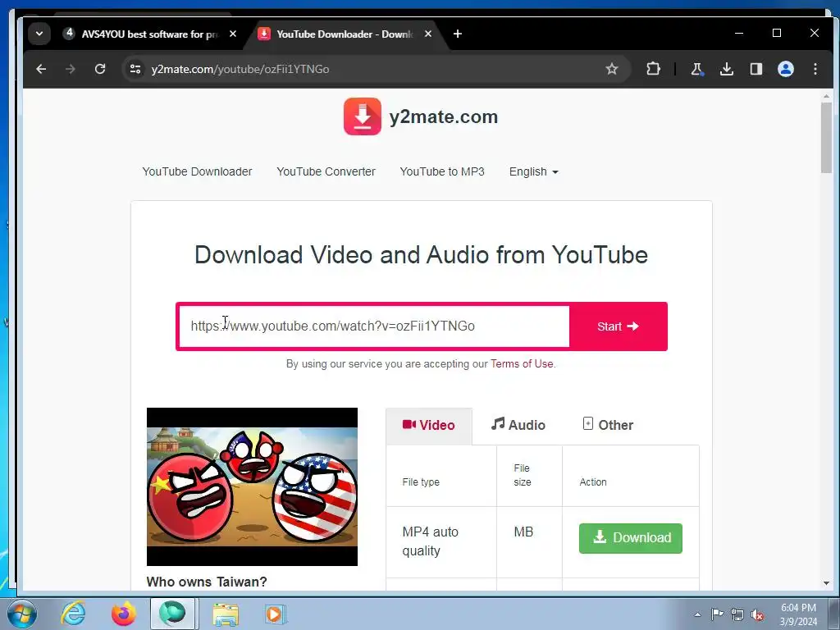840x630 pixels.
Task: Click the Who owns Taiwan? title text
Action: click(x=207, y=582)
